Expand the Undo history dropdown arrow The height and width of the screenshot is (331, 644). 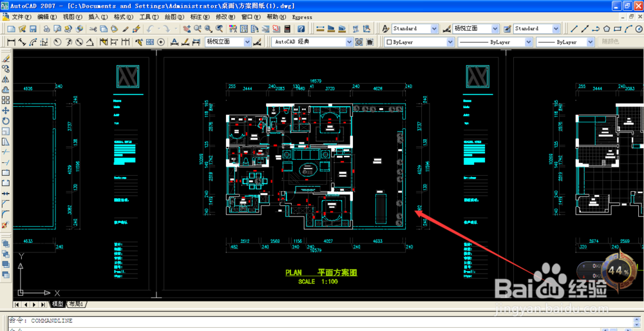(158, 29)
